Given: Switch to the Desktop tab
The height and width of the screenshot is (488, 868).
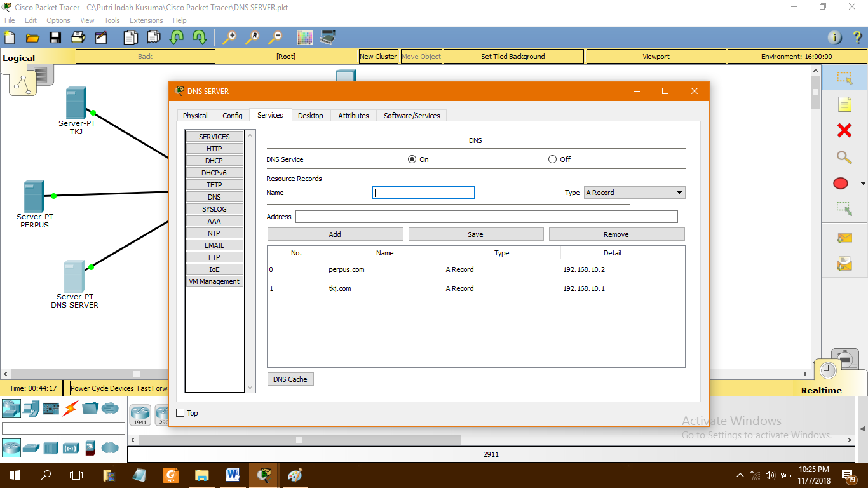Looking at the screenshot, I should point(311,116).
